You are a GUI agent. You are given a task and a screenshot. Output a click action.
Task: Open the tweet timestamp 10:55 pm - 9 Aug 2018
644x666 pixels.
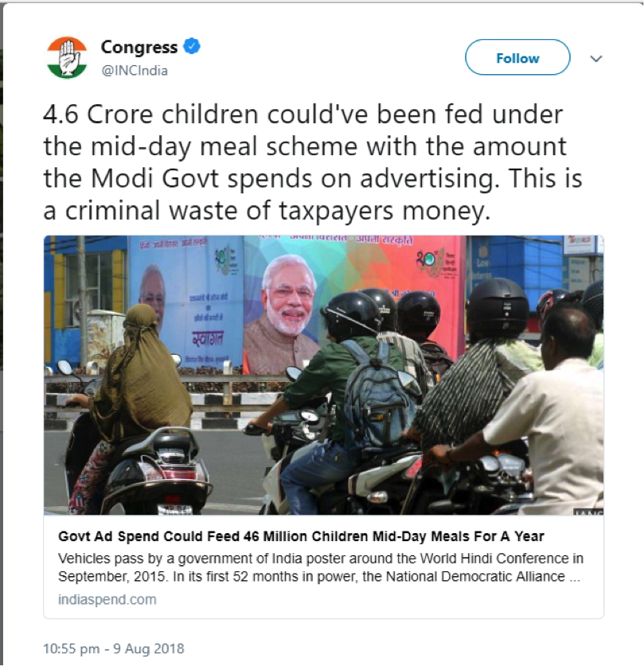[x=113, y=648]
